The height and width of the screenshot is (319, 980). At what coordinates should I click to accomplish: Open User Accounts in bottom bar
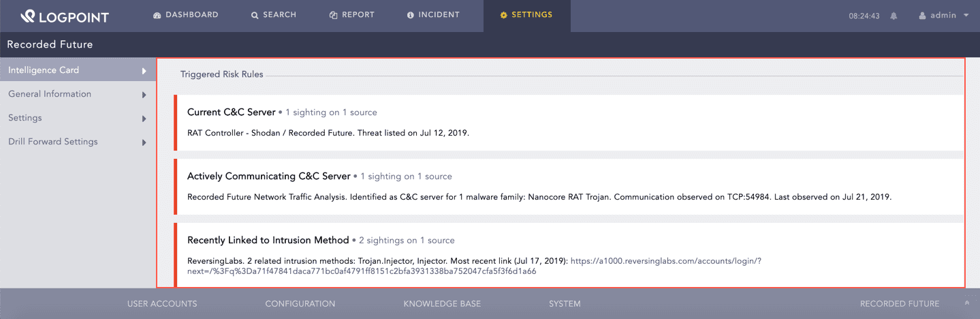click(162, 304)
